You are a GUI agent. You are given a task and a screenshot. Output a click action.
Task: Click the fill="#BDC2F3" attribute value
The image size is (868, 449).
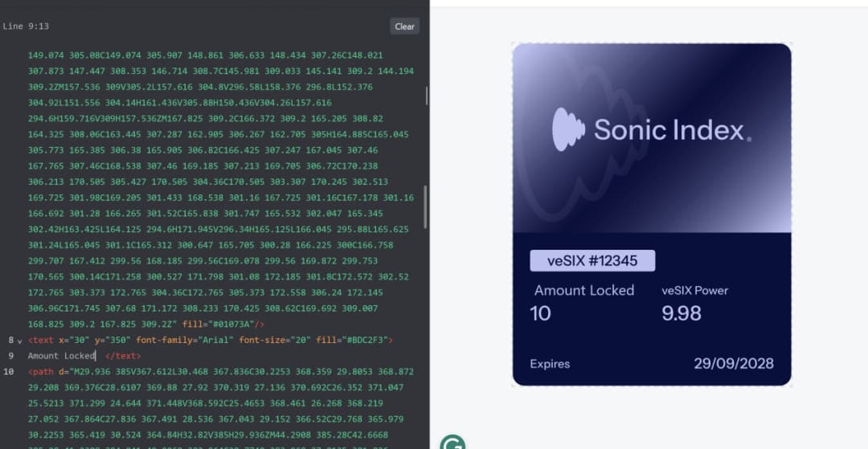(x=351, y=340)
